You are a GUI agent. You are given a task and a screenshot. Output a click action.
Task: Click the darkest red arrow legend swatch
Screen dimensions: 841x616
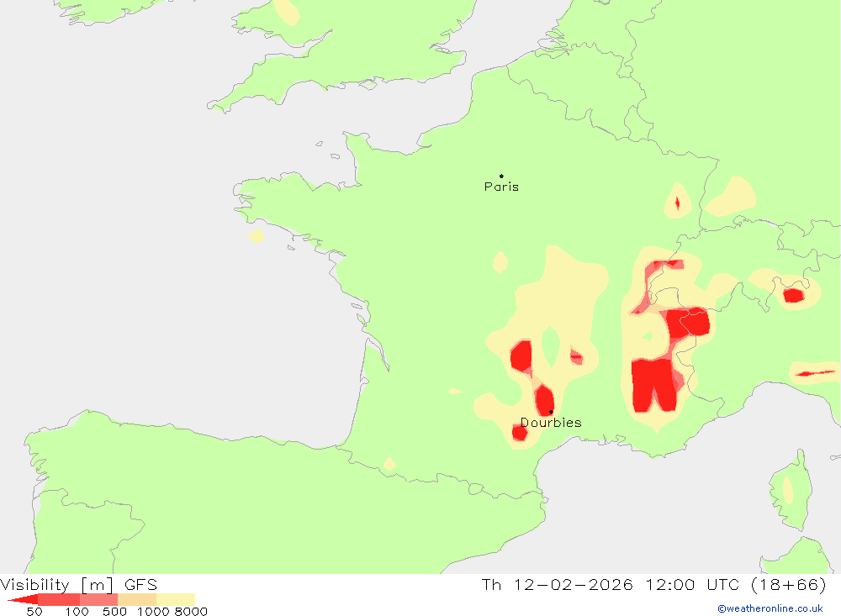tap(23, 599)
